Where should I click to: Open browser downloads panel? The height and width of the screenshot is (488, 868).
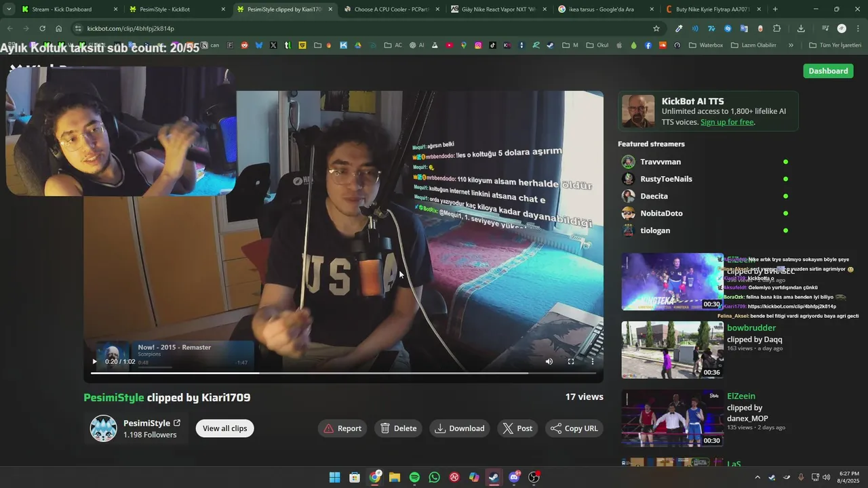click(x=801, y=28)
